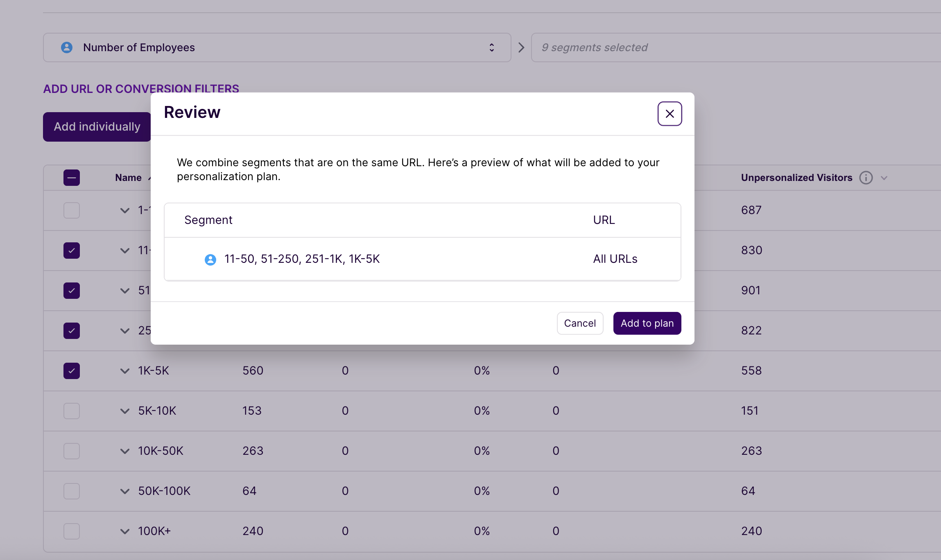The image size is (941, 560).
Task: Expand the 1K-5K row chevron
Action: pos(125,371)
